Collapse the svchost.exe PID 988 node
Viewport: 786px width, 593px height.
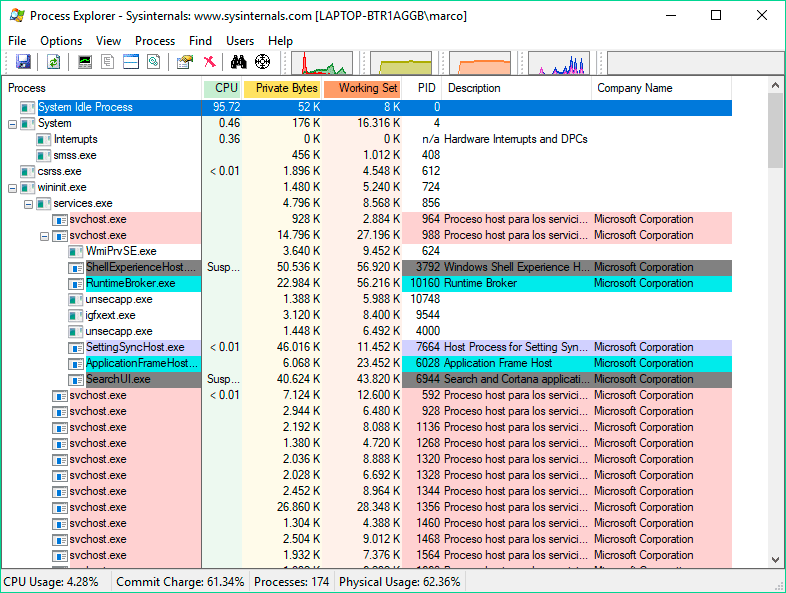click(x=45, y=236)
